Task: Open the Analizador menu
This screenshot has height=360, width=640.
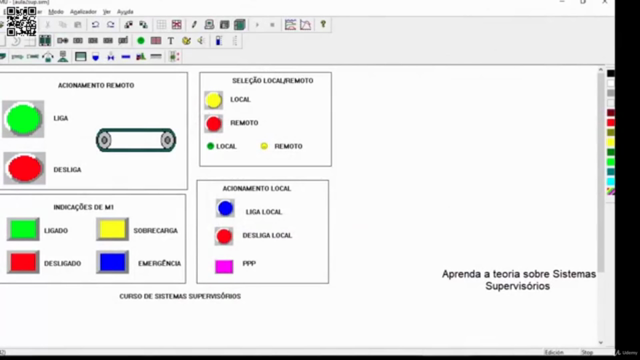Action: (83, 12)
